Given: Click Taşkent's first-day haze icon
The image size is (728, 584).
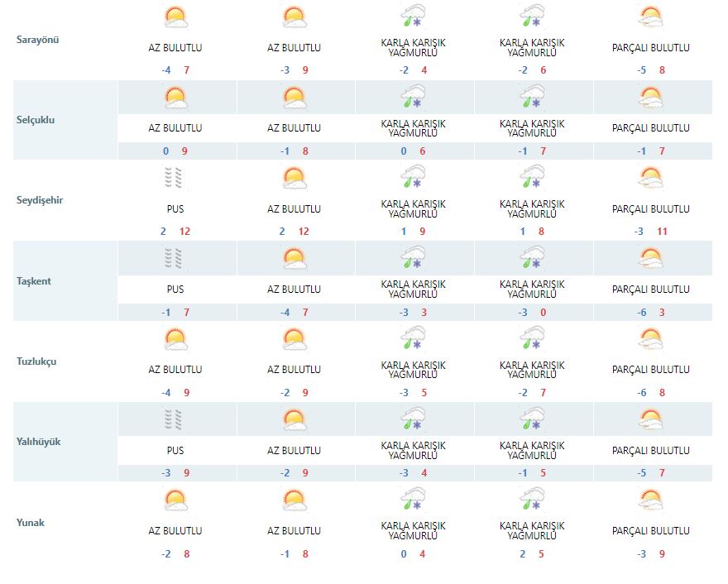Looking at the screenshot, I should pos(175,259).
